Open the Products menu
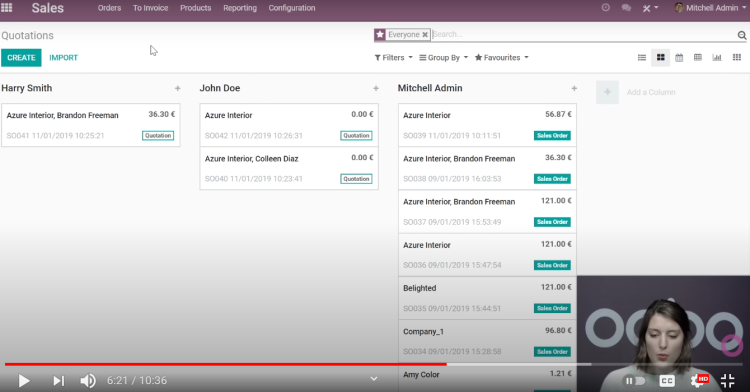The height and width of the screenshot is (392, 750). 195,8
